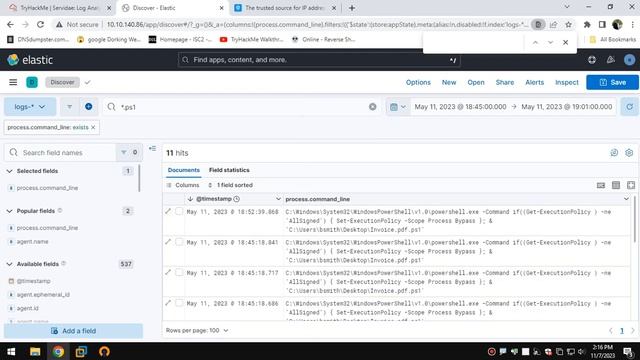Select the 18:52:39.868 row checkbox
This screenshot has width=640, height=360.
(x=179, y=211)
